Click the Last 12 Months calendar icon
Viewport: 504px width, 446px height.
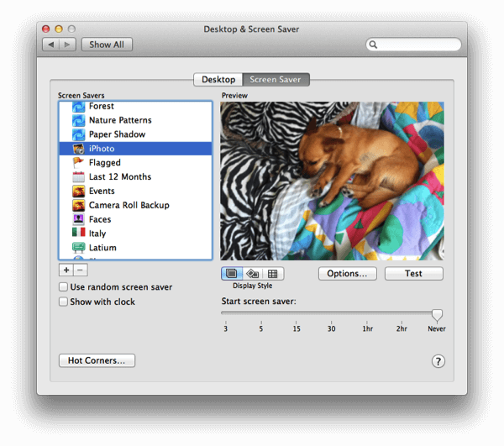coord(78,177)
